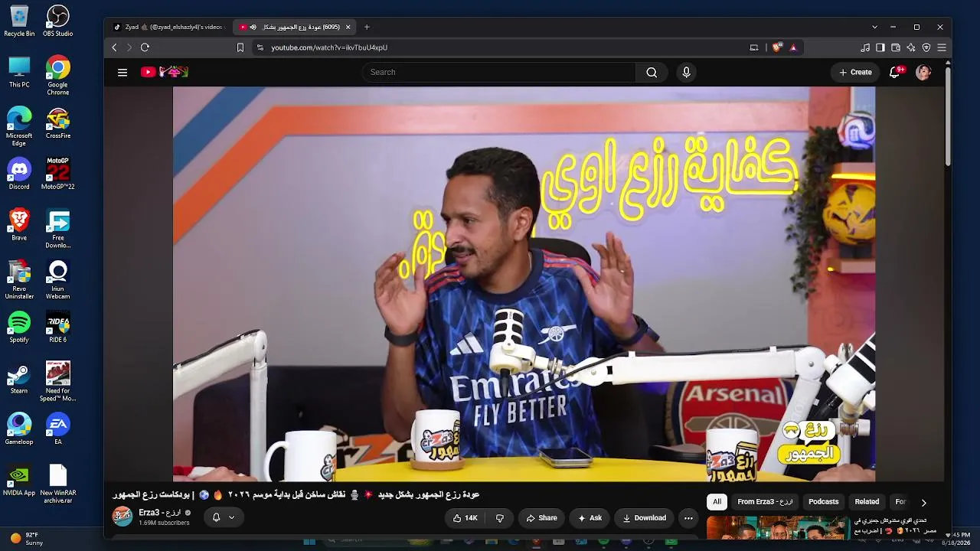Image resolution: width=980 pixels, height=551 pixels.
Task: Click the address bar URL
Action: click(329, 47)
